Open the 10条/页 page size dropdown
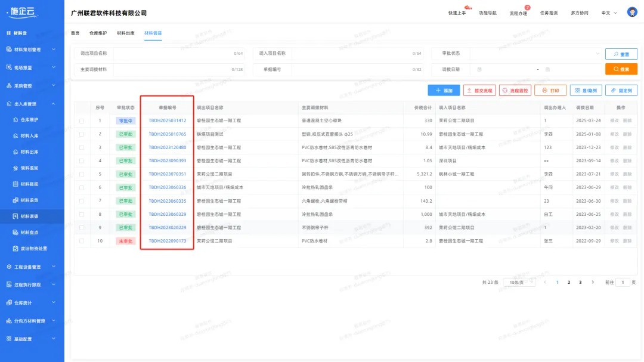The height and width of the screenshot is (362, 644). 518,282
